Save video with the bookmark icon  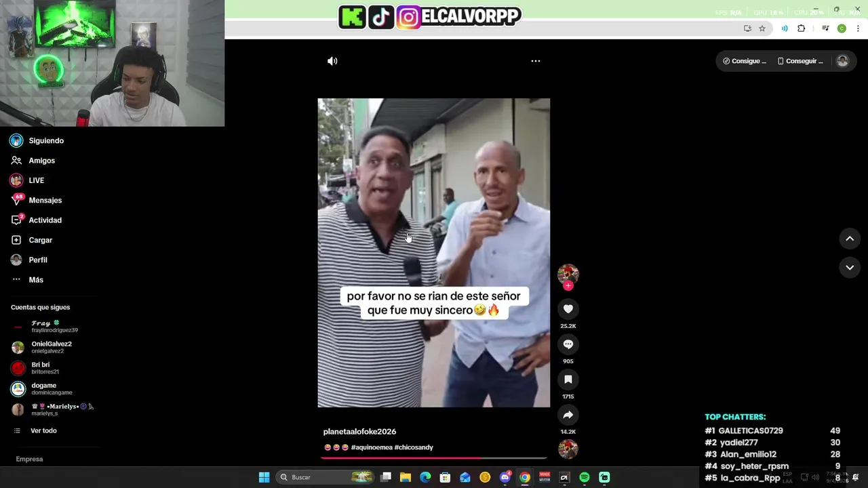point(568,380)
